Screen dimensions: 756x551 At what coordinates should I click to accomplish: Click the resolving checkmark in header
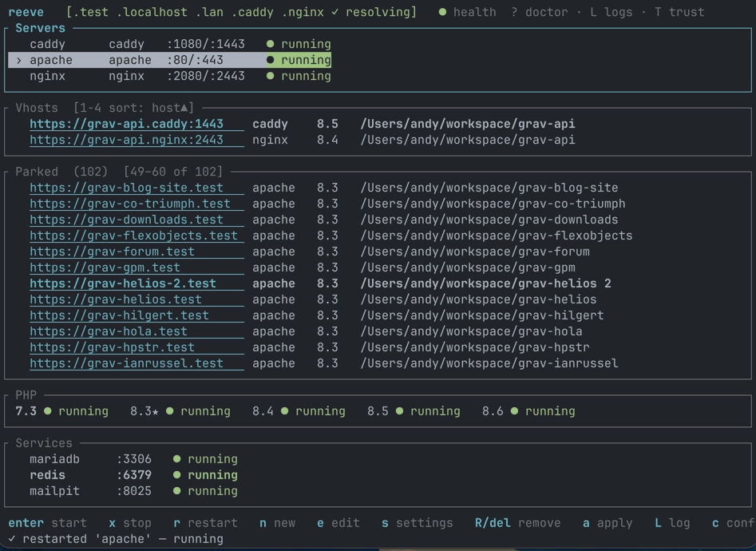[x=334, y=12]
